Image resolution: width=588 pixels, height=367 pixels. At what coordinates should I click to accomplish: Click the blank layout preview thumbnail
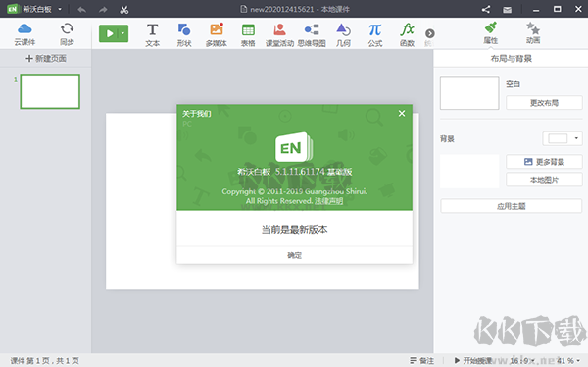click(469, 93)
